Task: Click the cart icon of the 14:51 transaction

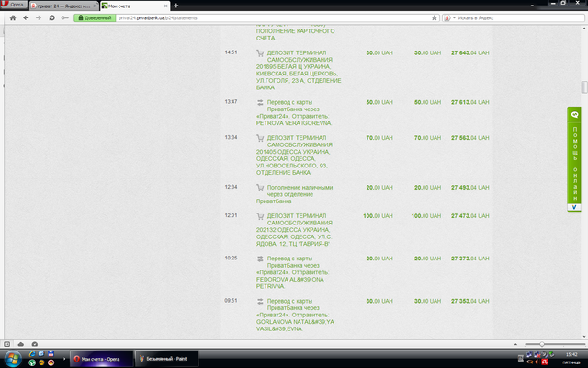Action: coord(260,53)
